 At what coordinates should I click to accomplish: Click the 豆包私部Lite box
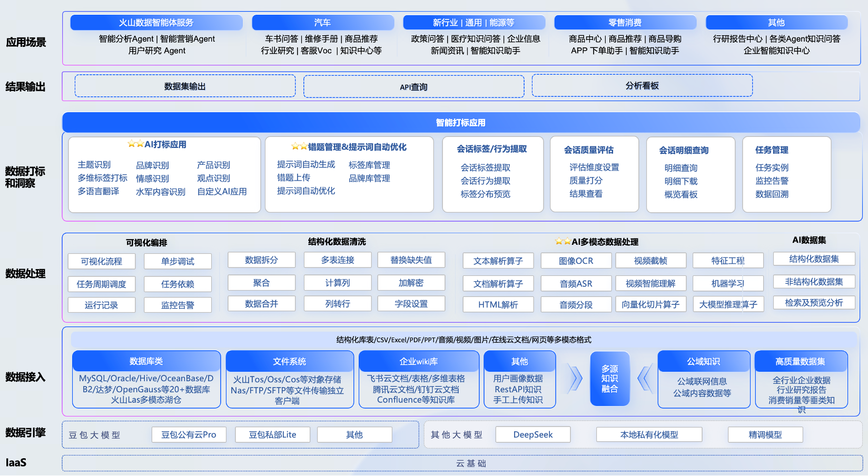[273, 434]
